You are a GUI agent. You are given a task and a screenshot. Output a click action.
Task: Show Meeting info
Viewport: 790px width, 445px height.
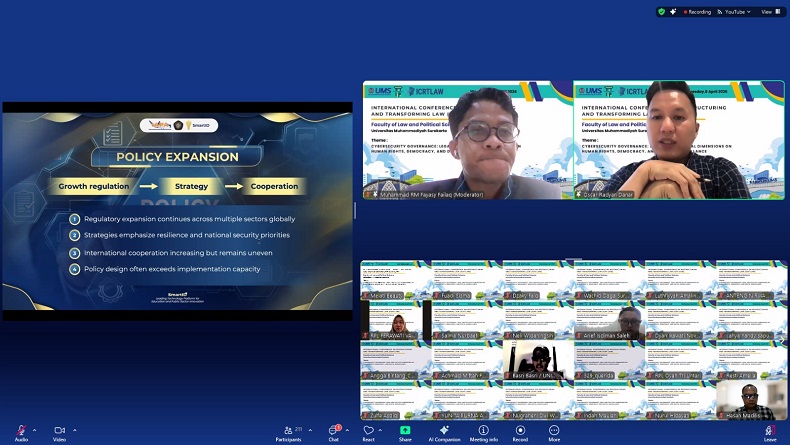(x=484, y=431)
